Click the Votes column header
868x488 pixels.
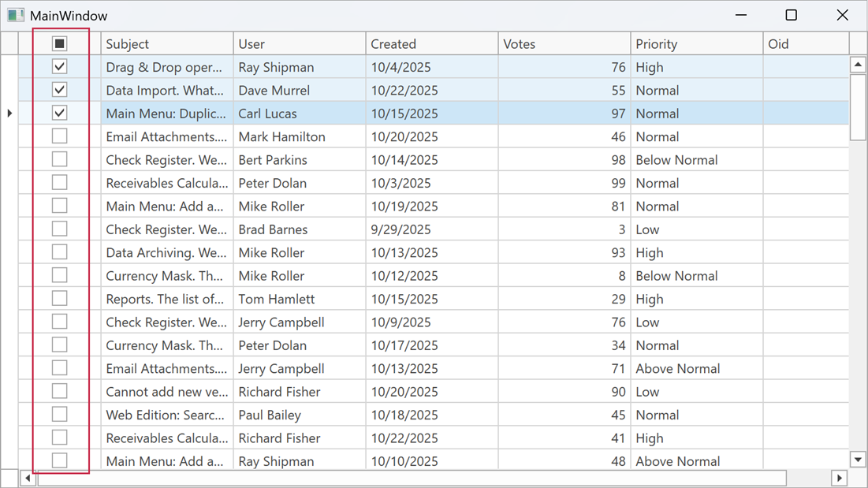coord(564,43)
